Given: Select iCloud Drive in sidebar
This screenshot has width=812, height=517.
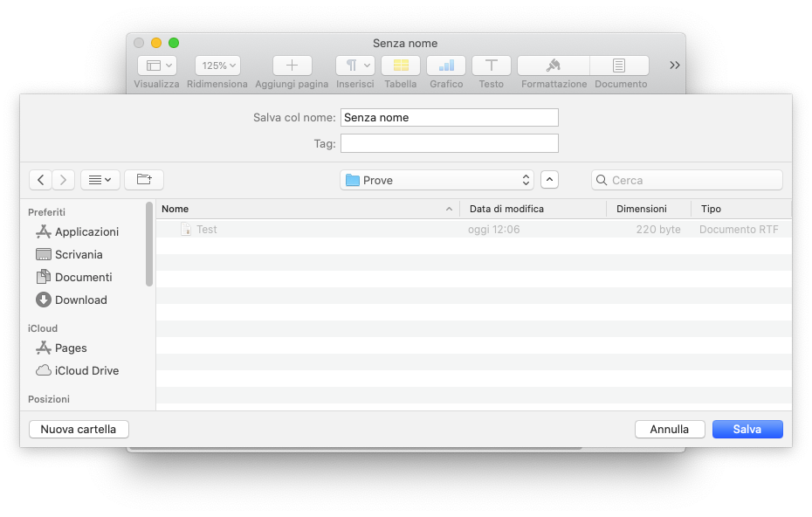Looking at the screenshot, I should [86, 370].
